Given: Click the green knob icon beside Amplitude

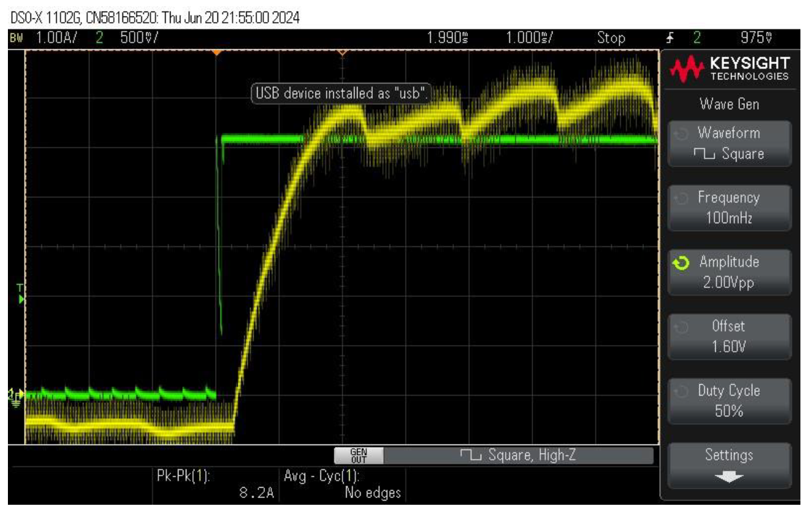Looking at the screenshot, I should point(682,263).
